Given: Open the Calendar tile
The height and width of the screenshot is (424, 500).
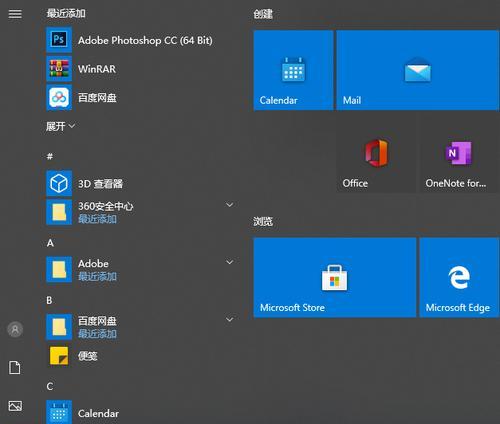Looking at the screenshot, I should [x=293, y=70].
